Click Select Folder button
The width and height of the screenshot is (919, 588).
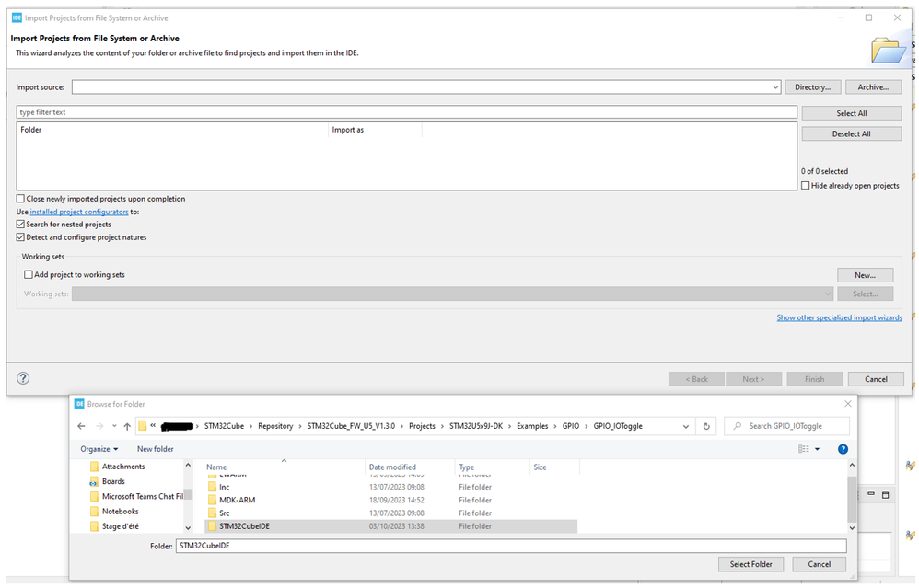click(750, 565)
